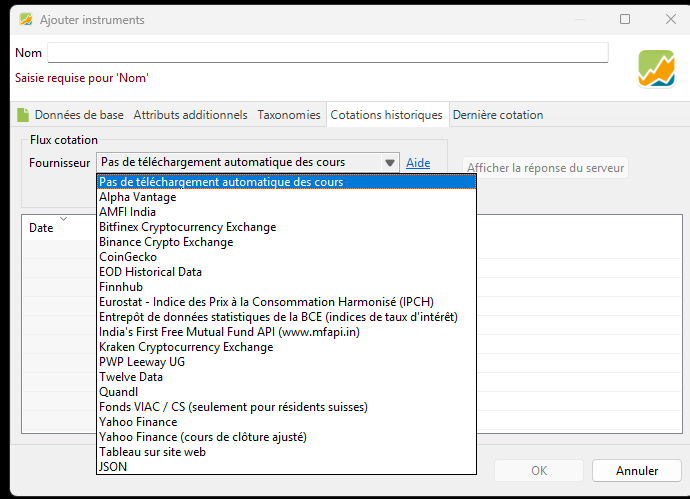Click the Portfolio Performance title bar icon
This screenshot has width=690, height=499.
[x=26, y=19]
